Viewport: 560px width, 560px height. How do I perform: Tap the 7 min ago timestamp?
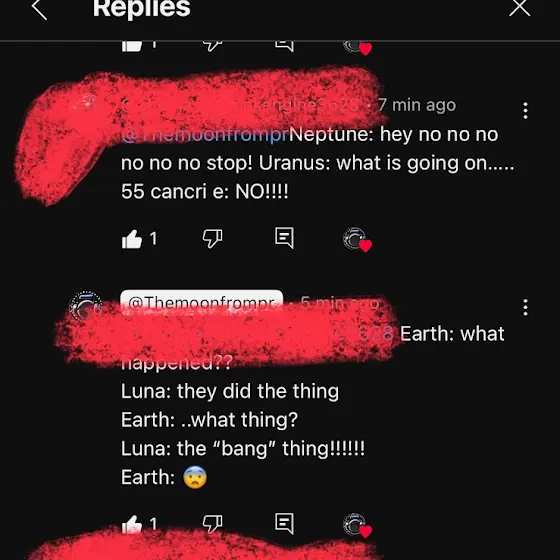click(417, 105)
